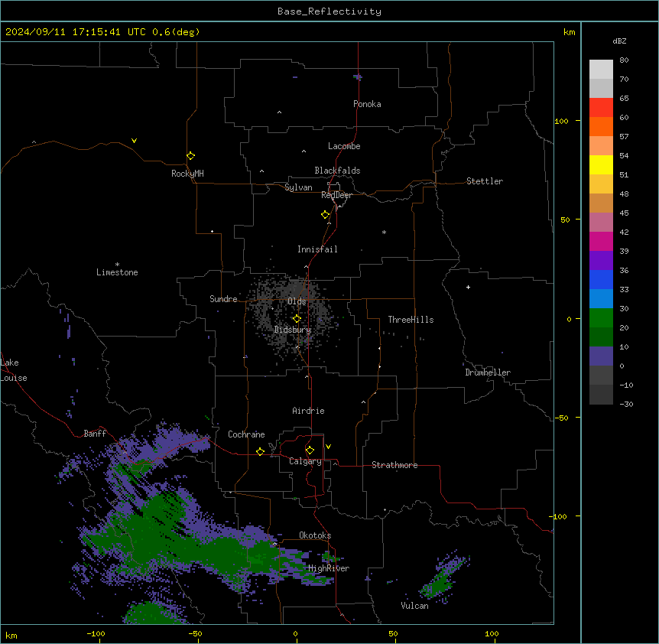Screen dimensions: 659x644
Task: Pick the darkest -30 to -10 dBZ swatch
Action: (x=601, y=395)
